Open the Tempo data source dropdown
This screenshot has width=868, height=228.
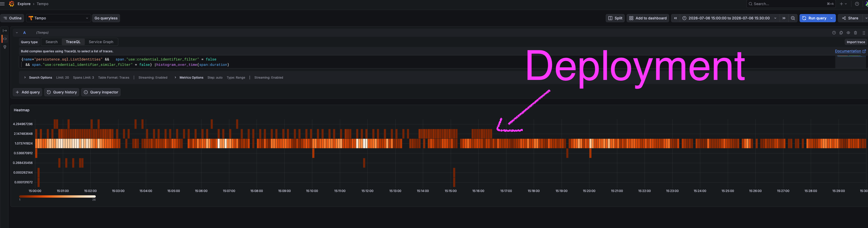(x=59, y=18)
